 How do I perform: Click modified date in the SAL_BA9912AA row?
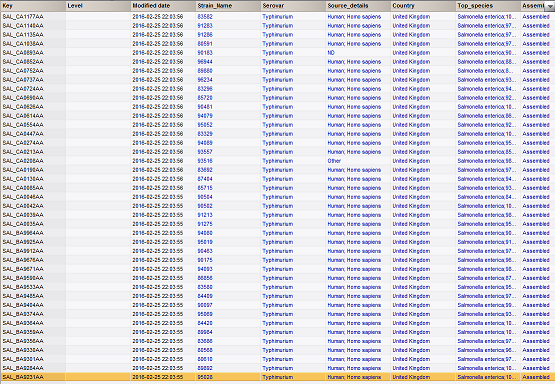tap(158, 251)
